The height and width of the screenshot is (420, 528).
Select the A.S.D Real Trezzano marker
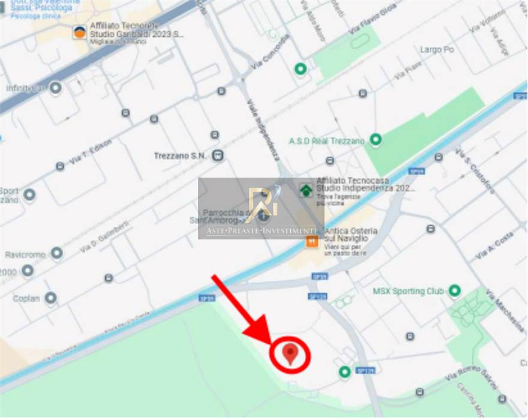coord(376,139)
